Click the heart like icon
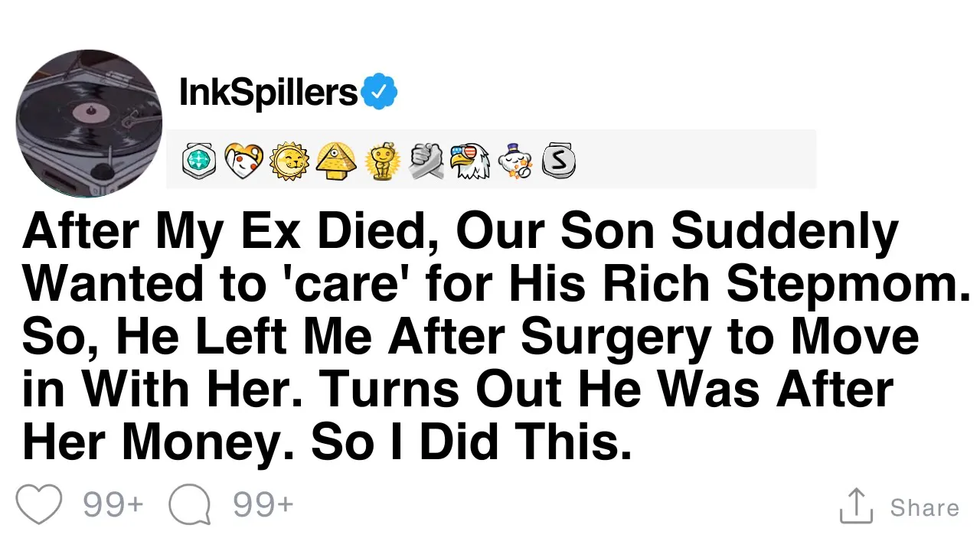Screen dimensions: 980x551 (x=38, y=506)
